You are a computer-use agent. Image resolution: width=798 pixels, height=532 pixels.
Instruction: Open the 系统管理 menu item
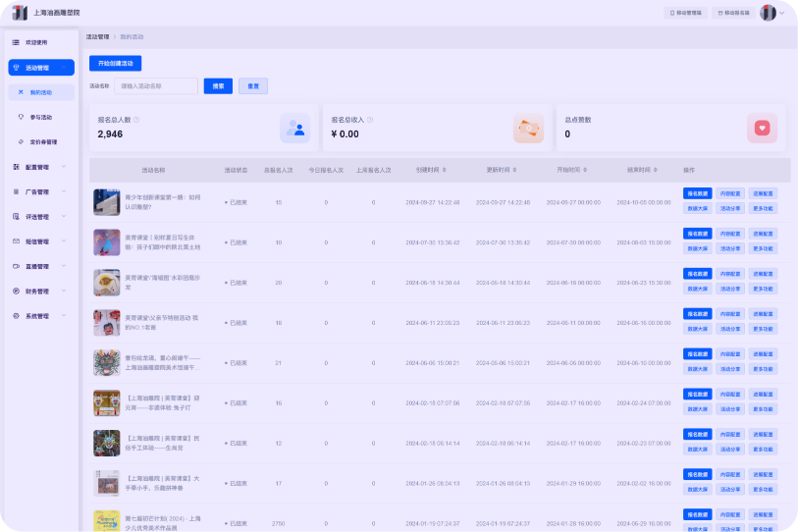pyautogui.click(x=40, y=316)
